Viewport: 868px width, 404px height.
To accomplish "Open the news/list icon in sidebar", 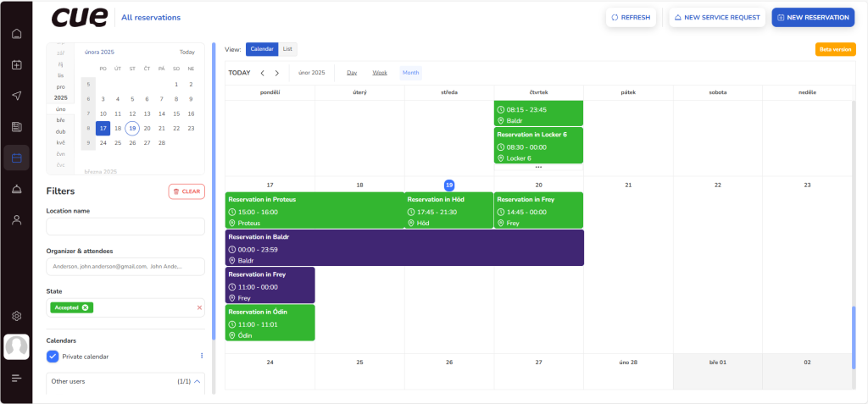I will click(16, 127).
